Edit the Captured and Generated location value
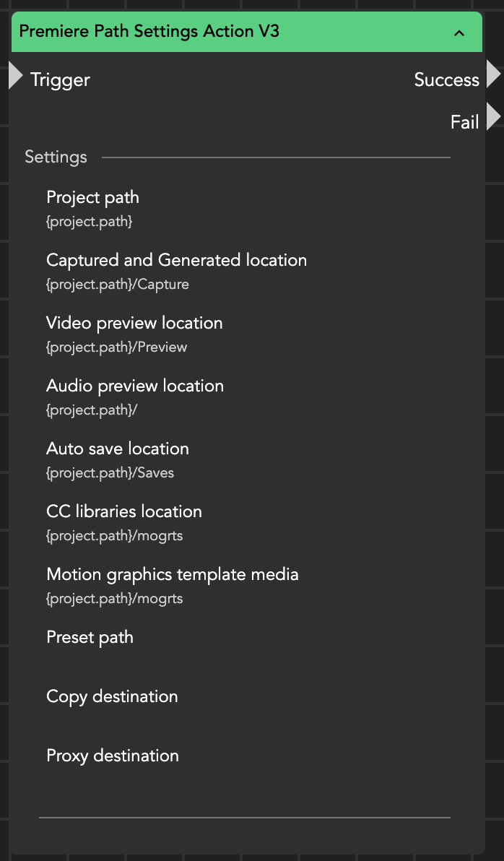The height and width of the screenshot is (861, 504). pos(118,285)
